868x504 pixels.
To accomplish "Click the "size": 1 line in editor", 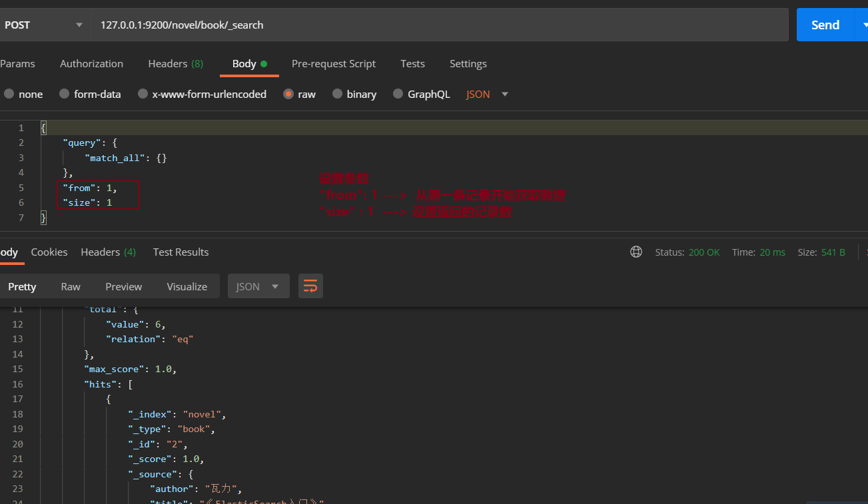I will pos(87,202).
